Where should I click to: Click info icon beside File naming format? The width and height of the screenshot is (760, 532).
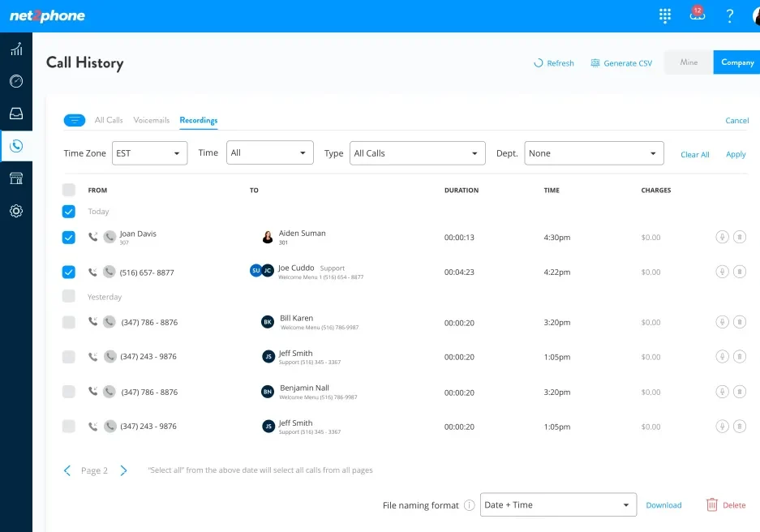[x=469, y=505]
